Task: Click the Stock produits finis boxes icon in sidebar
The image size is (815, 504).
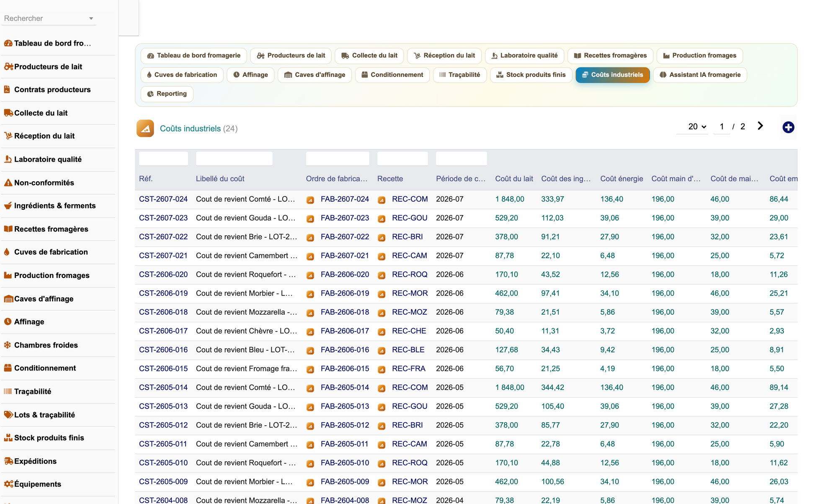Action: tap(8, 438)
